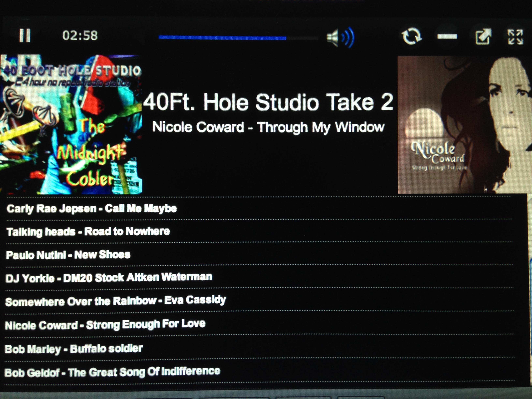Screen dimensions: 532x399
Task: Set volume on the blue slider
Action: click(238, 37)
